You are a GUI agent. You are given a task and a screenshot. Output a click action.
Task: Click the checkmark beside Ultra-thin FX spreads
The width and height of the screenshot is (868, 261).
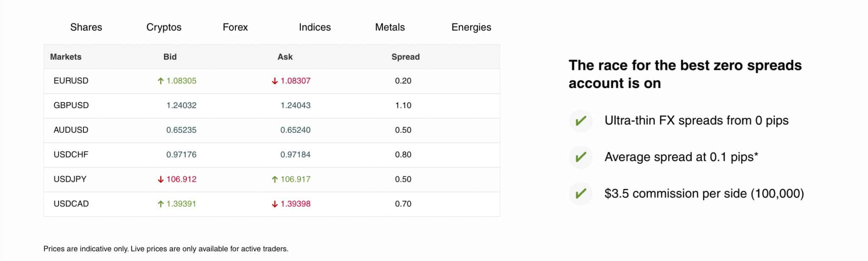(580, 121)
